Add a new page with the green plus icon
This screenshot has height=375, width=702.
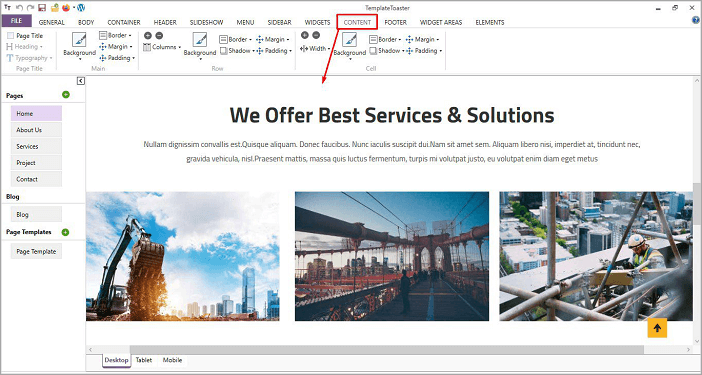click(66, 94)
